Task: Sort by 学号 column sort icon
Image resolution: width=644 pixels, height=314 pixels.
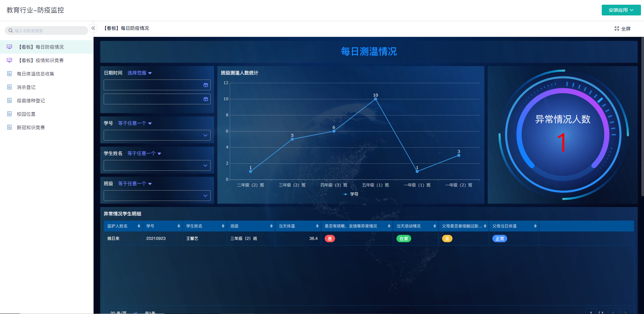Action: coord(179,226)
